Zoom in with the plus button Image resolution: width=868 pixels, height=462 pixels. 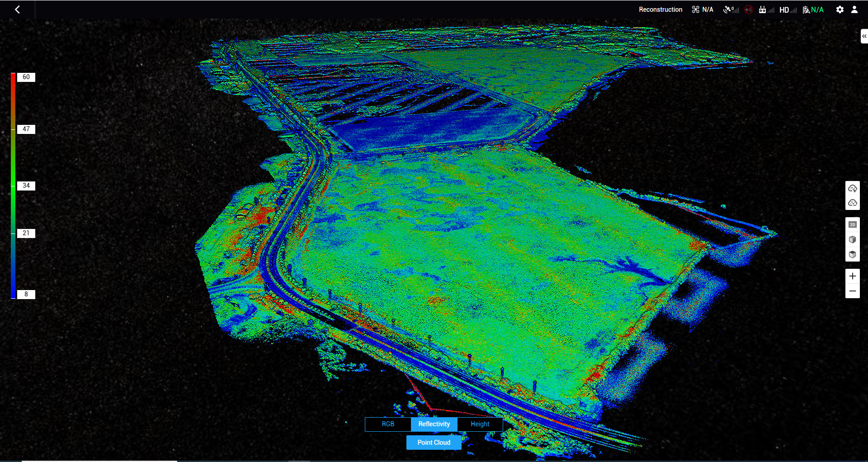coord(853,276)
